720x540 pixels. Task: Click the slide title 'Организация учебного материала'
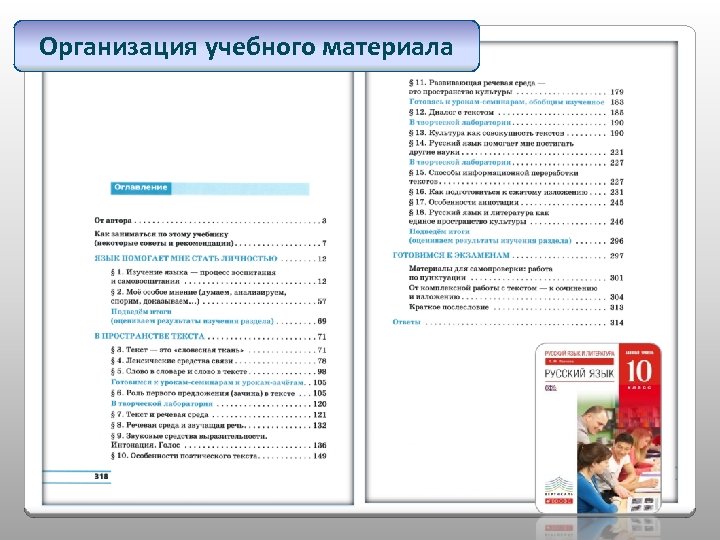pyautogui.click(x=246, y=47)
